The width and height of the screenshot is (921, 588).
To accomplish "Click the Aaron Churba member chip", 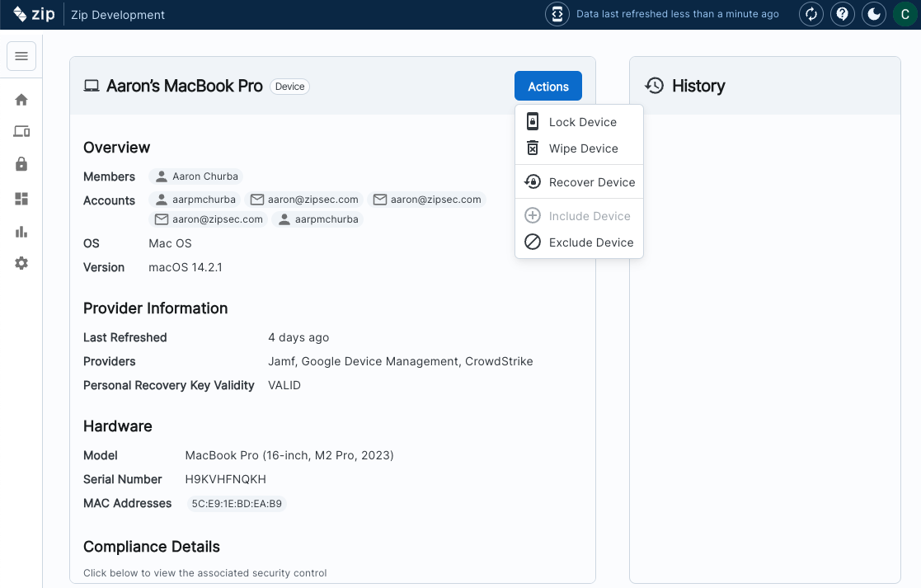I will [x=196, y=176].
